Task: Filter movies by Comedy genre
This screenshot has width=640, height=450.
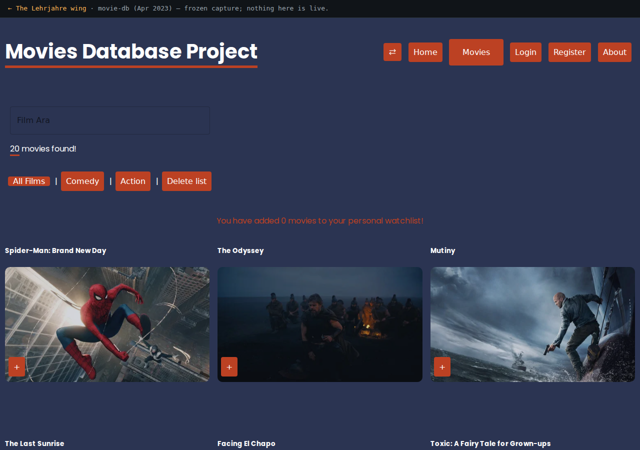Action: 82,181
